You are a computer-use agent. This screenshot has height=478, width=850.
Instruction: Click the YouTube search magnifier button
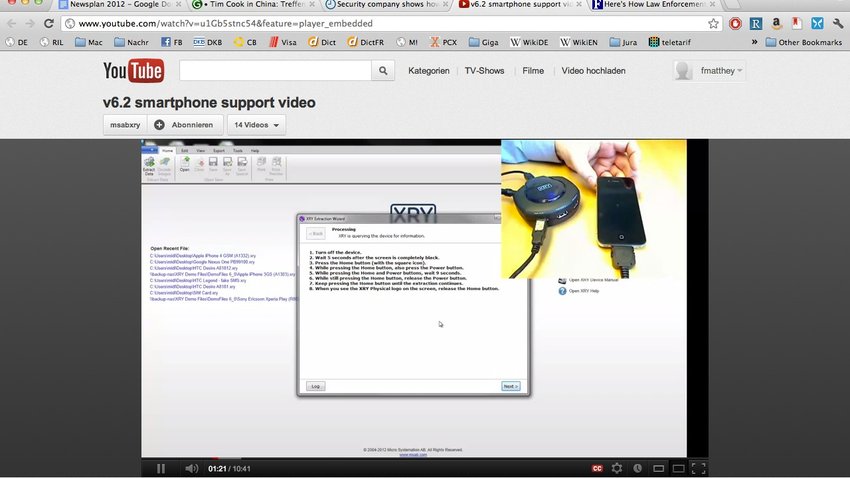point(383,70)
